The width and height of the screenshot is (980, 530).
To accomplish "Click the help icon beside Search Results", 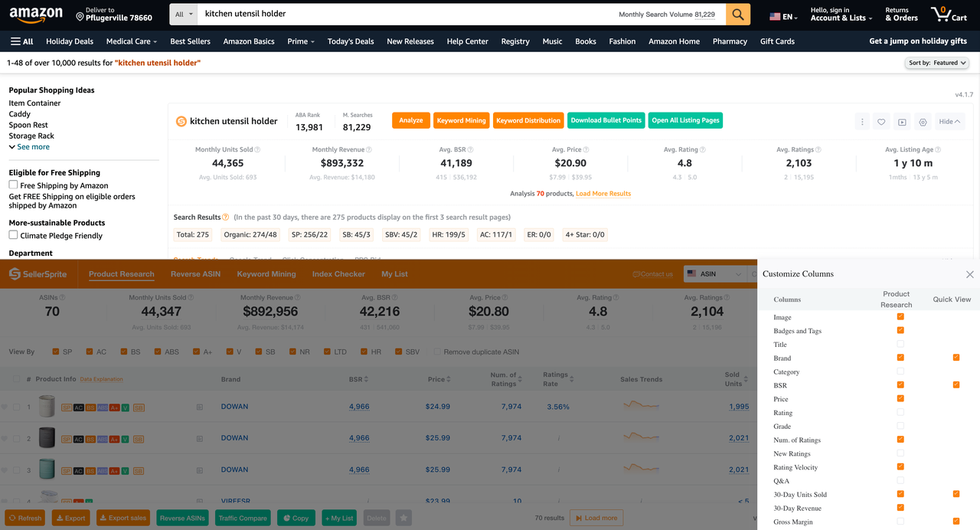I will (x=226, y=218).
